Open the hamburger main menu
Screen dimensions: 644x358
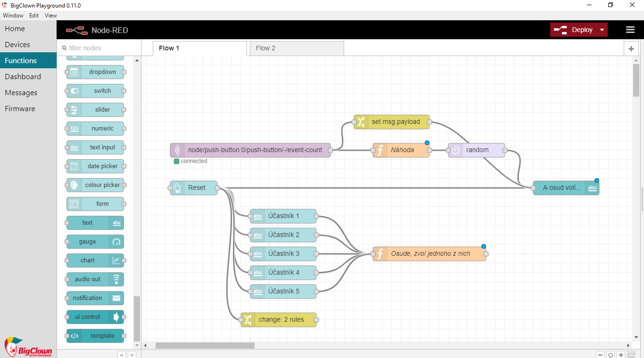[x=630, y=30]
